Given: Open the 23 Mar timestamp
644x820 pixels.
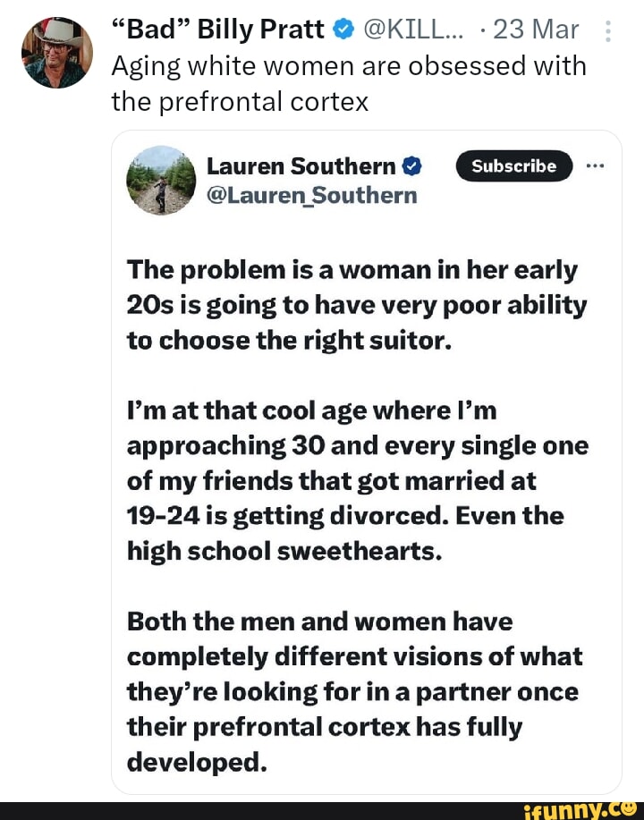Looking at the screenshot, I should [535, 30].
